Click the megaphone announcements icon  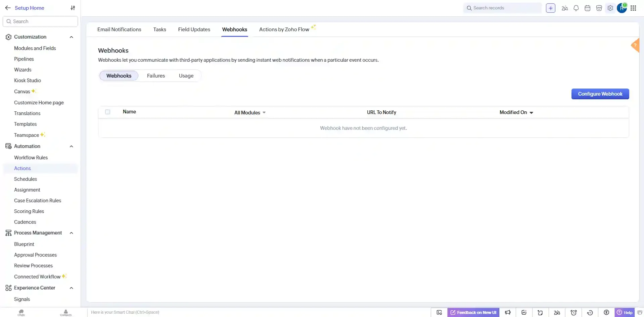click(x=508, y=312)
